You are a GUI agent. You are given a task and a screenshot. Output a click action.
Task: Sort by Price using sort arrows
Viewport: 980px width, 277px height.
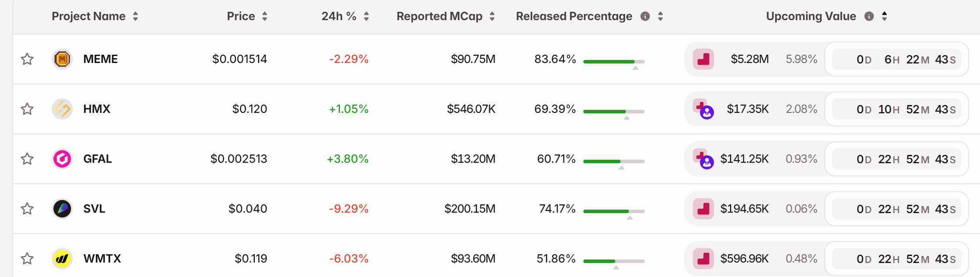coord(265,16)
